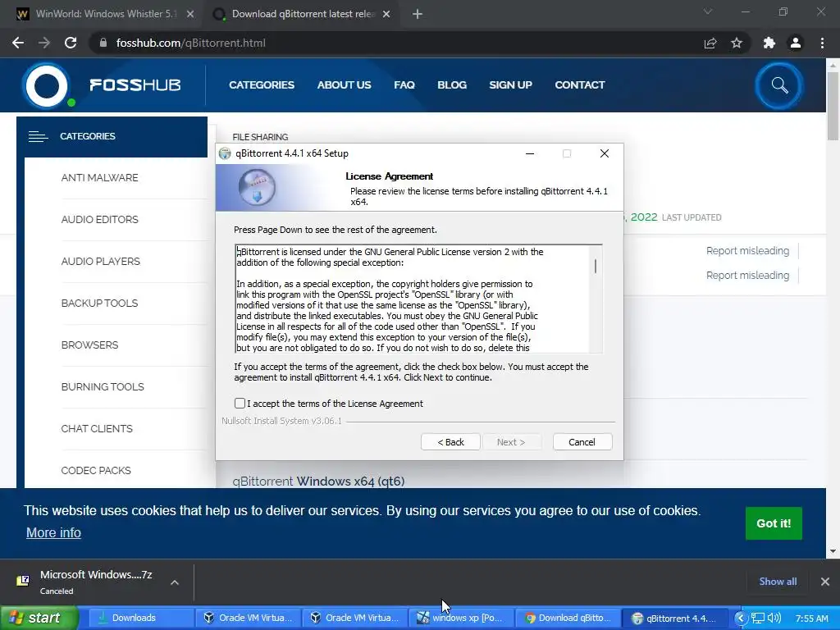Click the FossHub logo
This screenshot has height=630, width=840.
pyautogui.click(x=102, y=85)
